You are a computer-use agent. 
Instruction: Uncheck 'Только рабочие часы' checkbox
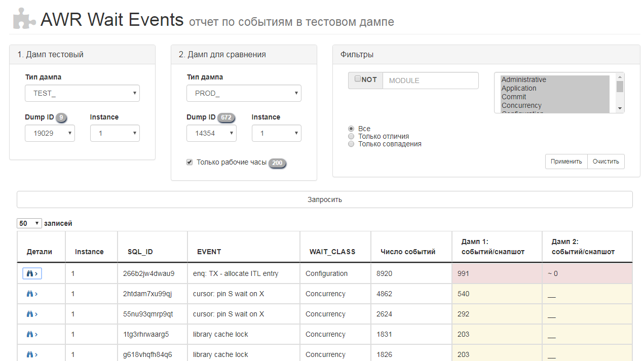point(190,162)
